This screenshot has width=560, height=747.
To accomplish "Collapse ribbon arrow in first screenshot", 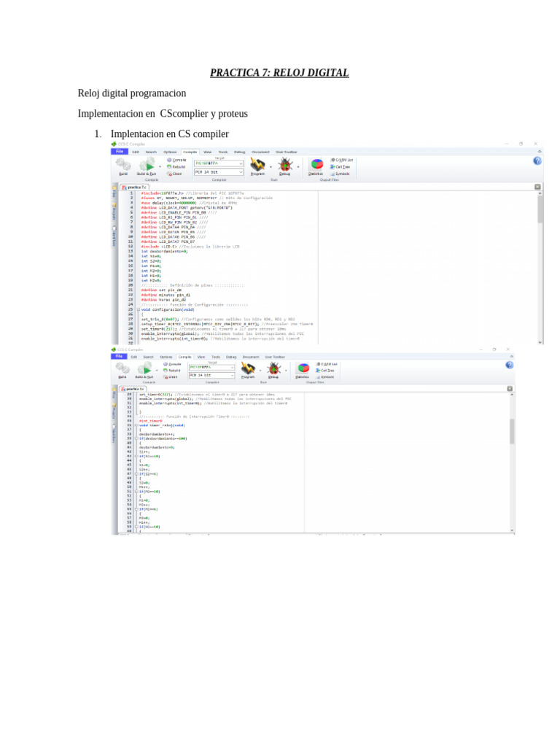I will pos(540,152).
